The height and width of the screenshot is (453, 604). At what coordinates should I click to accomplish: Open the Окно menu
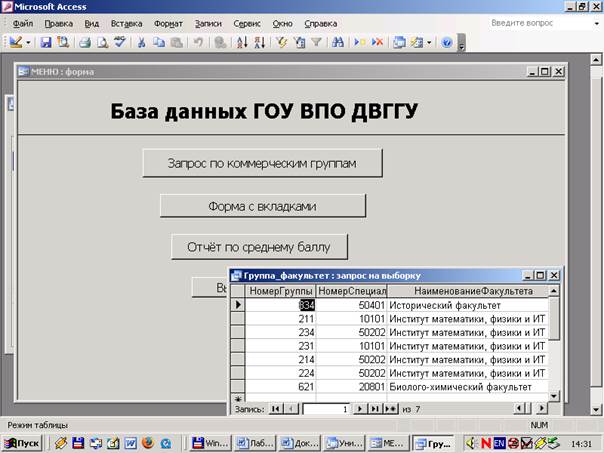[x=282, y=23]
